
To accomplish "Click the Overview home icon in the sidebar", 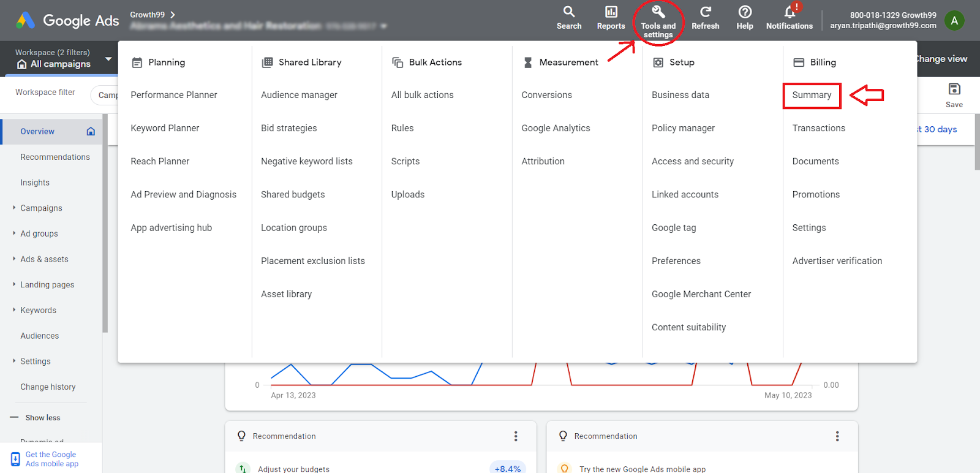I will (x=91, y=131).
